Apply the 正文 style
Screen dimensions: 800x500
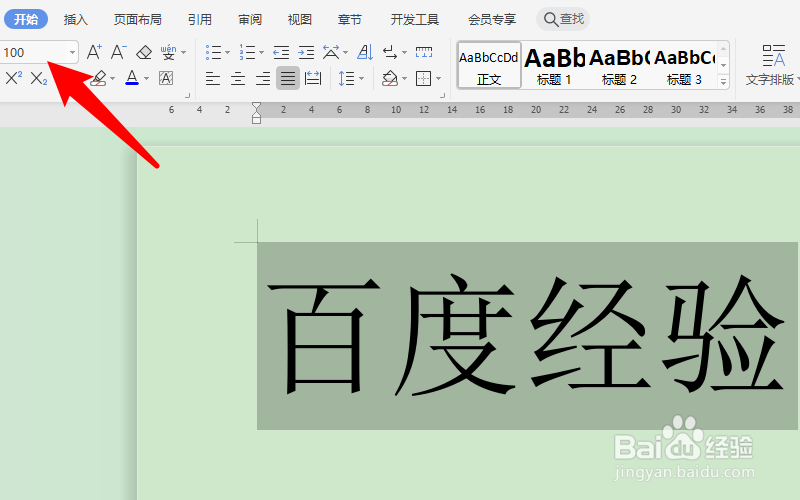click(x=489, y=65)
